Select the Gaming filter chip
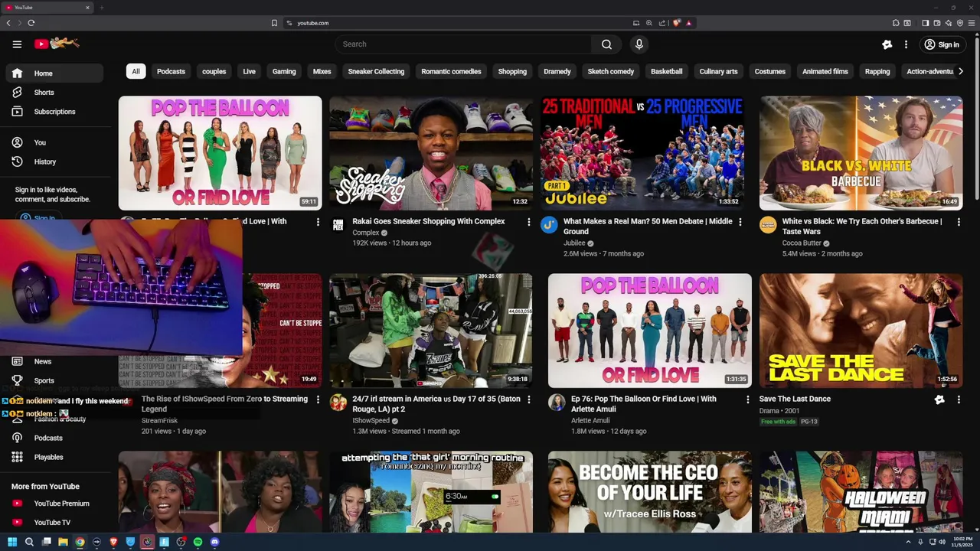The width and height of the screenshot is (980, 551). pos(284,72)
